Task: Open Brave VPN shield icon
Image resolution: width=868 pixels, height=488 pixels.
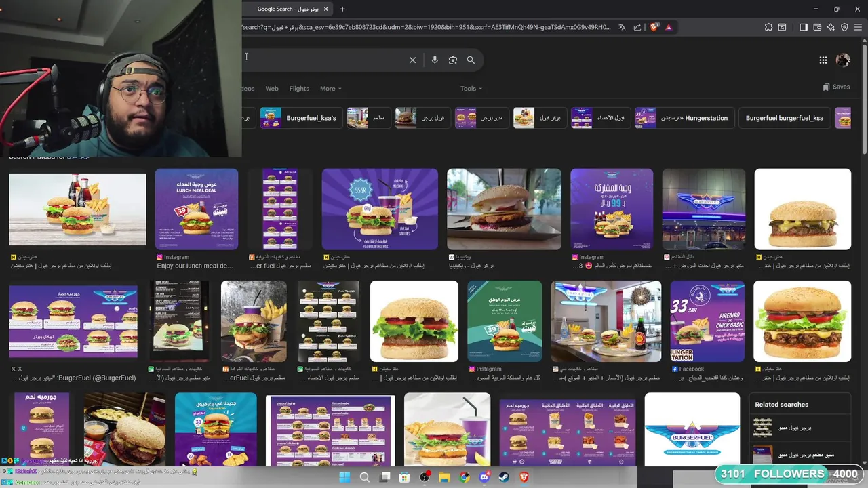Action: coord(844,27)
